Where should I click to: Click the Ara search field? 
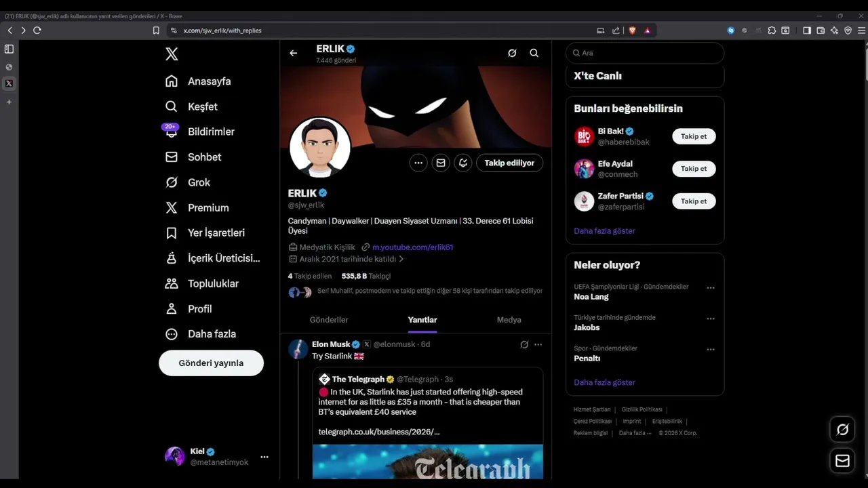(x=645, y=53)
